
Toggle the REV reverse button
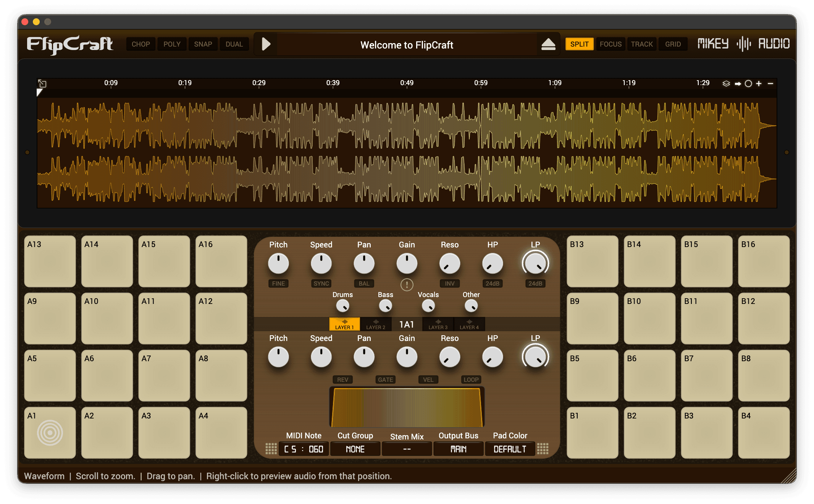342,380
